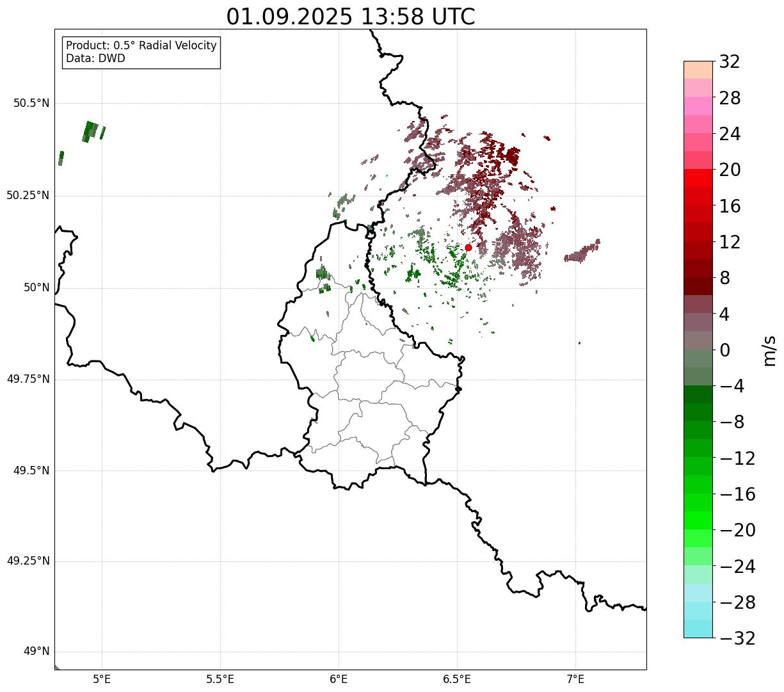Click the colorbar label "−28"
784x692 pixels.
(x=737, y=602)
